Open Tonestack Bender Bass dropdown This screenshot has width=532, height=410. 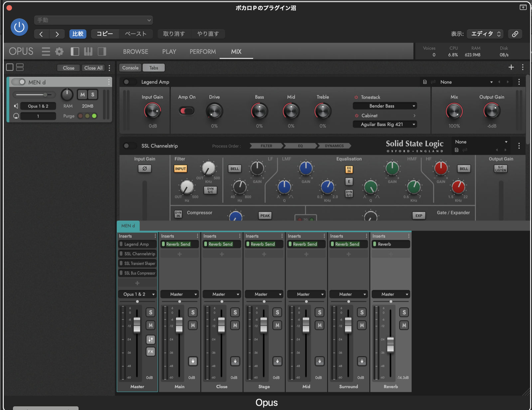click(385, 106)
